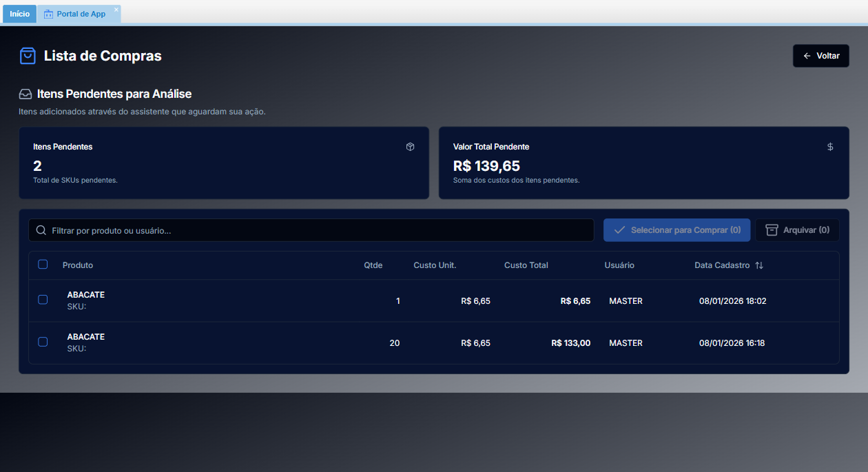Click the dollar sign icon in Valor Total card
868x472 pixels.
coord(830,147)
